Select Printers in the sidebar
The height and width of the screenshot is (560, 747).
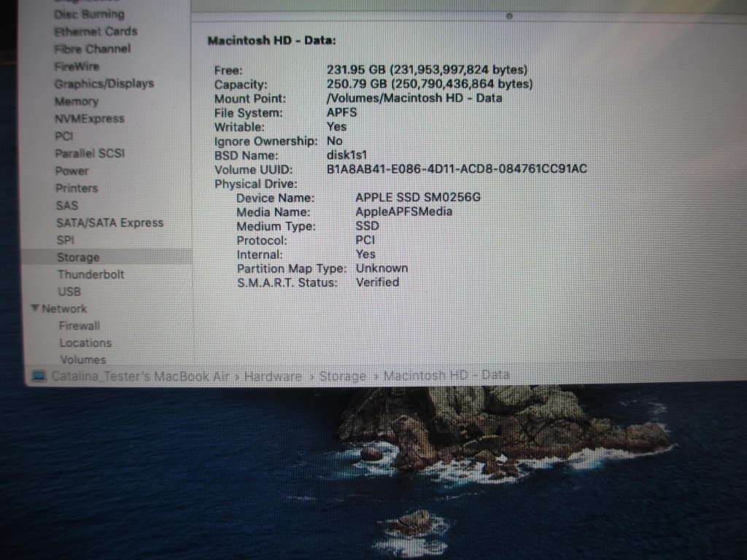[77, 188]
